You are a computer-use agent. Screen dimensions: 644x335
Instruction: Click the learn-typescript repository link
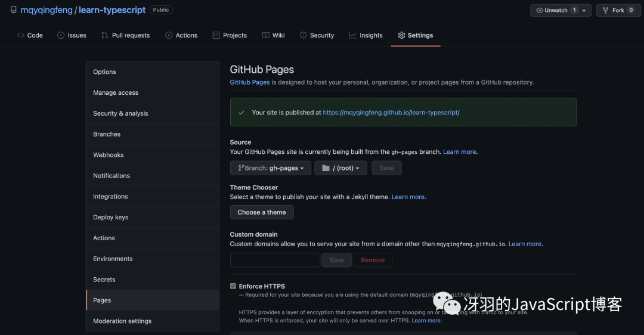[112, 10]
